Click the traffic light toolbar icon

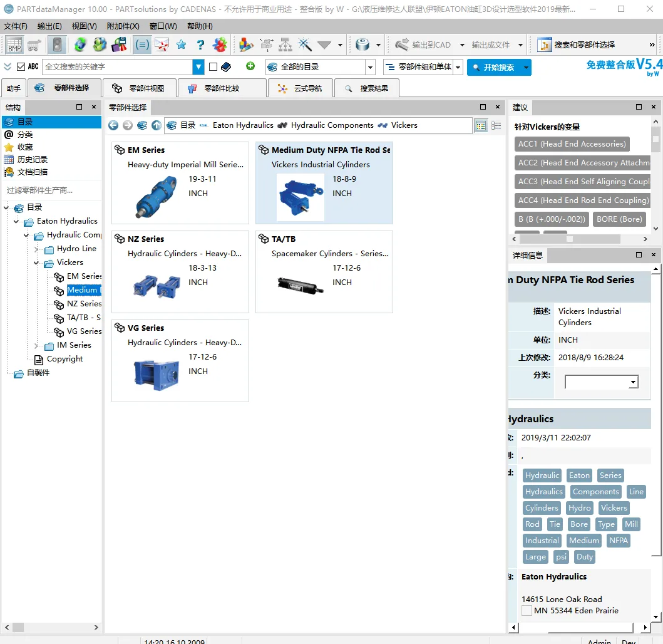pyautogui.click(x=57, y=44)
